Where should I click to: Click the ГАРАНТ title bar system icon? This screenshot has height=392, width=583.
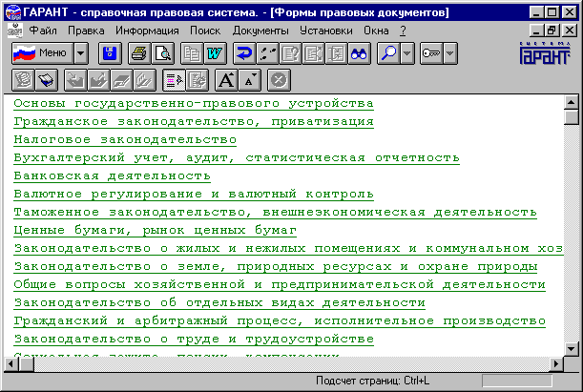click(13, 12)
